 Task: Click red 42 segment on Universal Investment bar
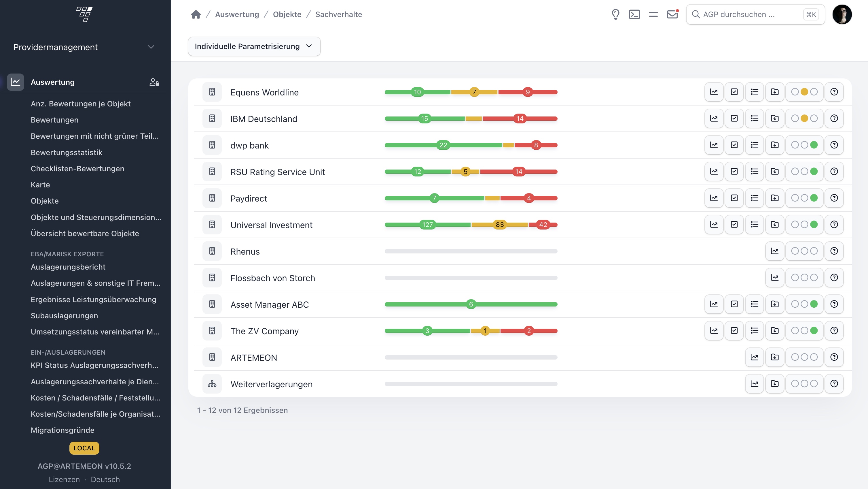543,225
